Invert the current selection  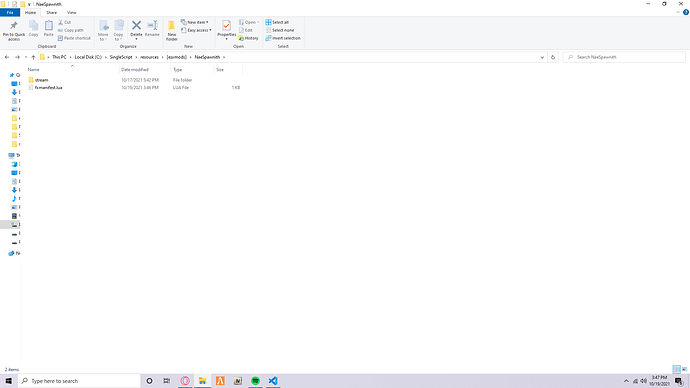point(283,38)
